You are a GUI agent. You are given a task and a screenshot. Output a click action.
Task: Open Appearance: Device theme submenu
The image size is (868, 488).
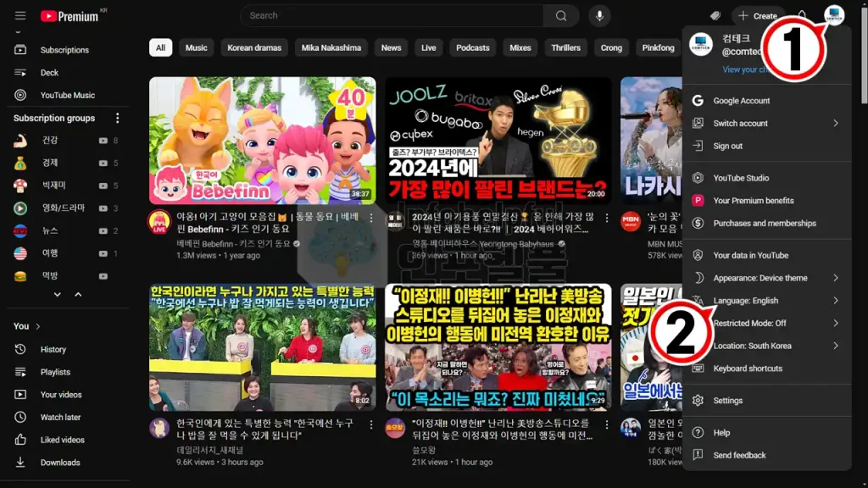(766, 278)
